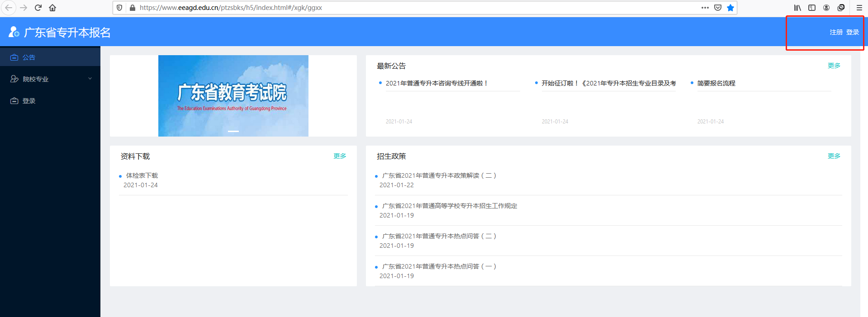868x317 pixels.
Task: Select 院校专业 in the sidebar menu
Action: [x=50, y=79]
